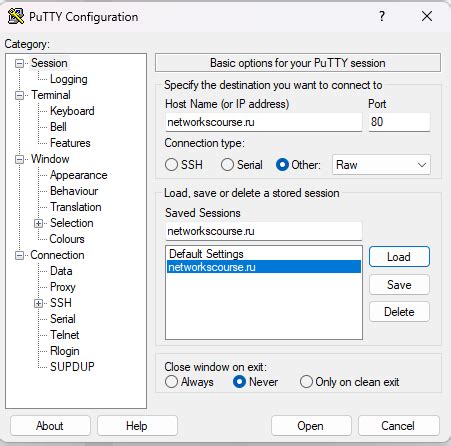Open the Proxy settings page
Screen dimensions: 451x446
[x=63, y=287]
